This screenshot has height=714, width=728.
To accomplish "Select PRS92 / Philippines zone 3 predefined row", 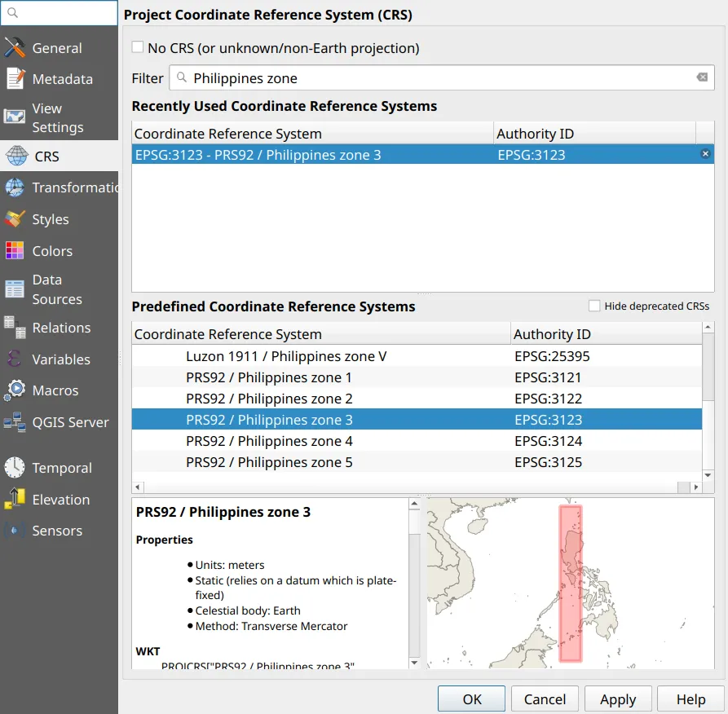I will [x=417, y=419].
